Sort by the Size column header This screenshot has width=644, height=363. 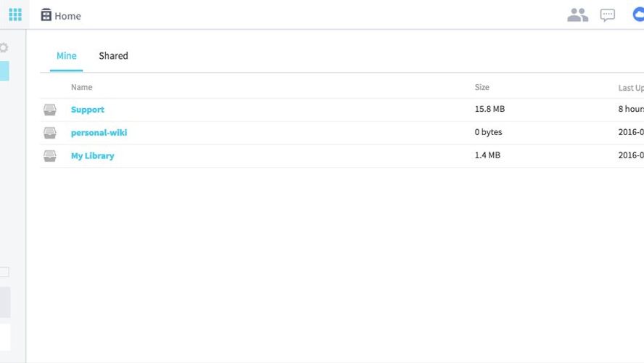(482, 87)
